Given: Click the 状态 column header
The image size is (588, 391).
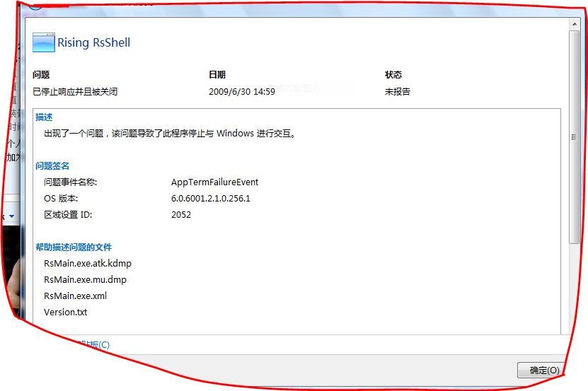Looking at the screenshot, I should click(x=393, y=75).
